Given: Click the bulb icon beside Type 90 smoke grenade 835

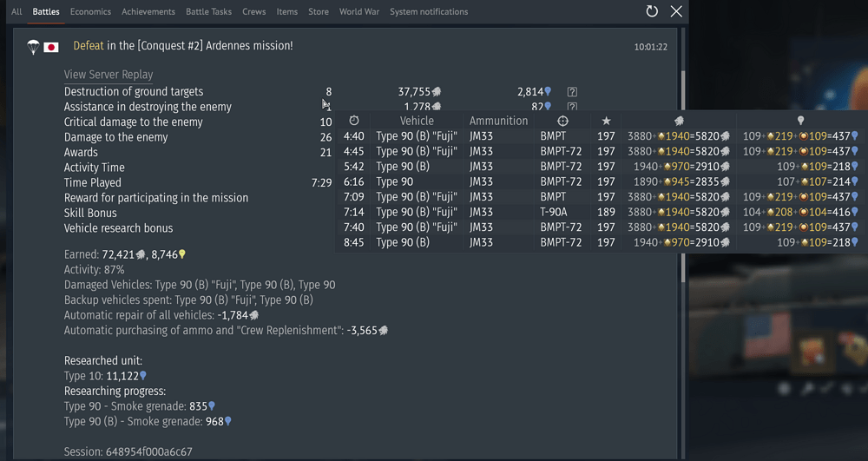Looking at the screenshot, I should (212, 406).
